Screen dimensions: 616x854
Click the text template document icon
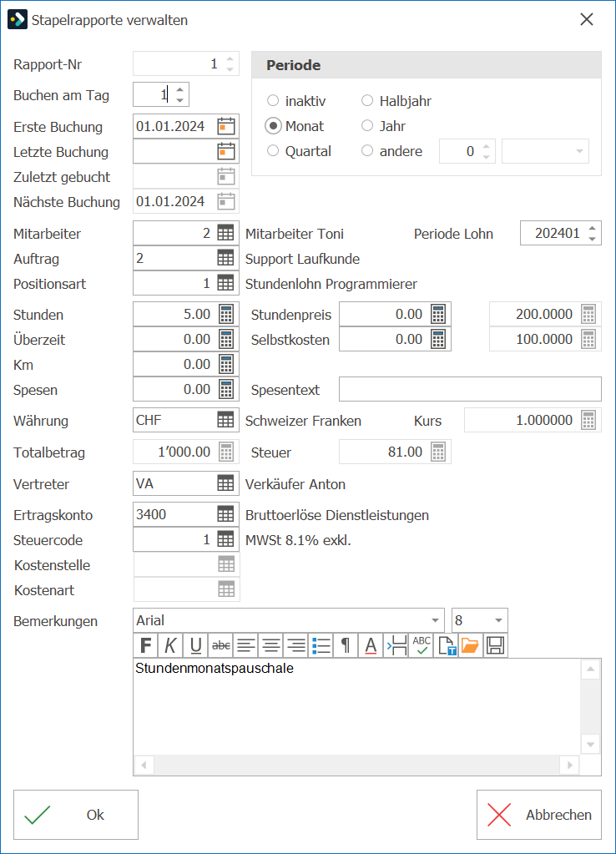(x=446, y=645)
